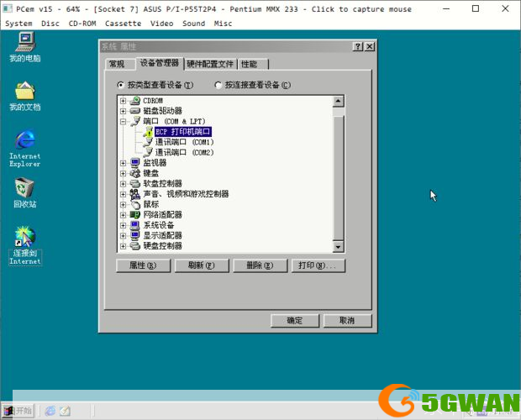This screenshot has height=420, width=521.
Task: Switch to the 常规 tab
Action: pyautogui.click(x=120, y=64)
